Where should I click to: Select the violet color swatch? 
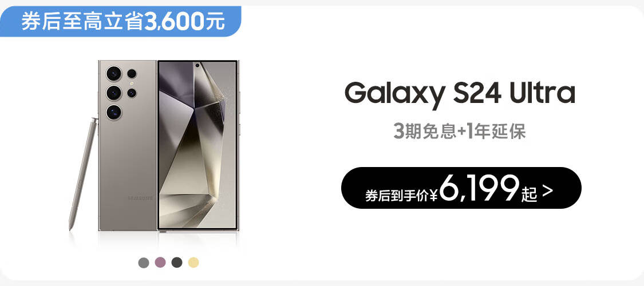(x=160, y=263)
